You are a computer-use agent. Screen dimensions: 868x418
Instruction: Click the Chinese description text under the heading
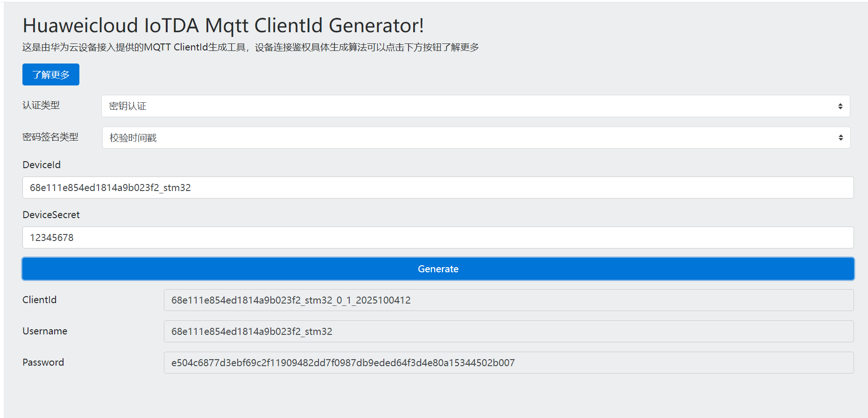(x=250, y=48)
